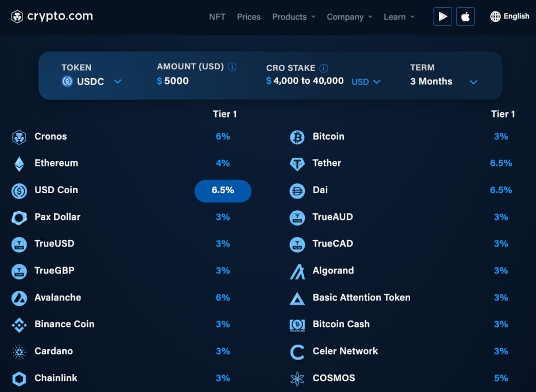Click the info icon beside Amount (USD)
Image resolution: width=536 pixels, height=392 pixels.
tap(232, 67)
